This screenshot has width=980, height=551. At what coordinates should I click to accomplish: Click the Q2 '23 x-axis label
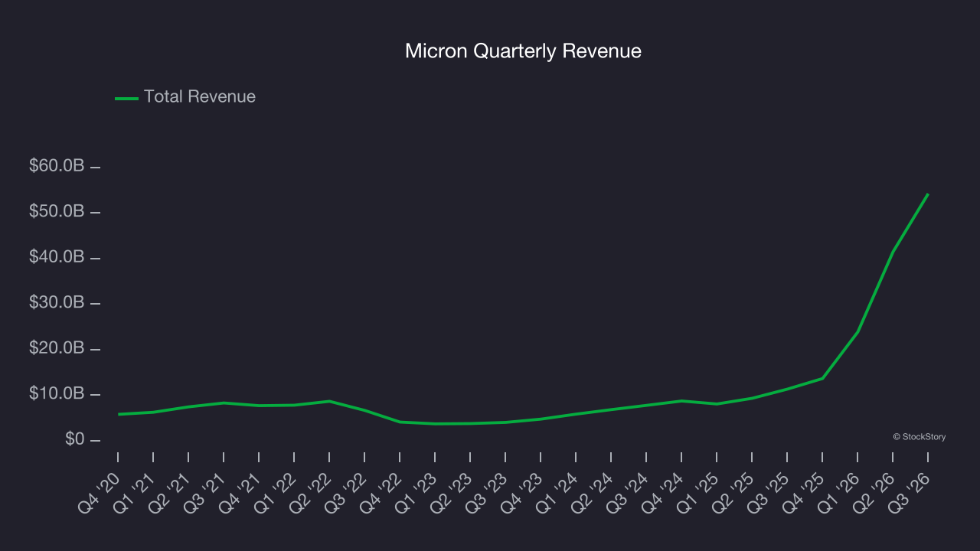point(452,492)
